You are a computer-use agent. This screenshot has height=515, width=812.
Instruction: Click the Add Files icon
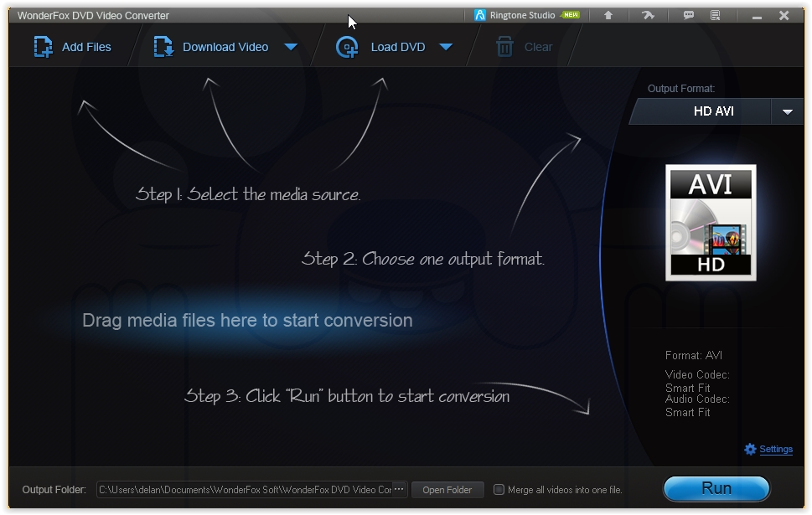[43, 47]
